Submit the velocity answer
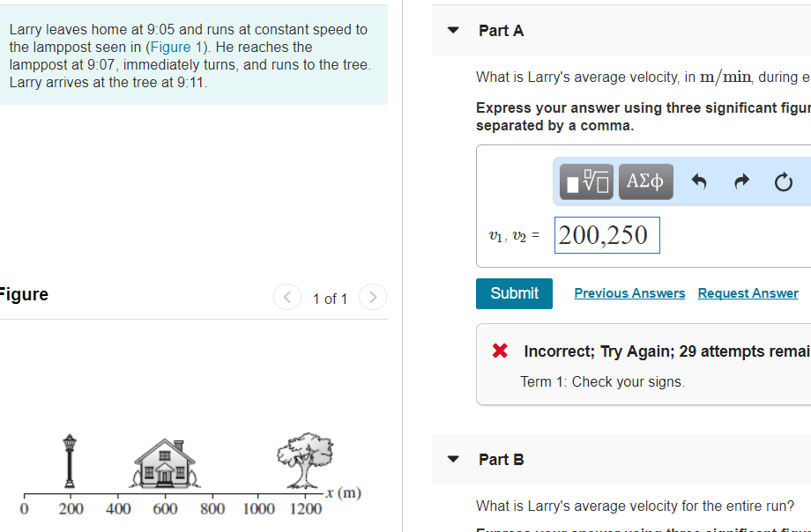The image size is (811, 532). 514,293
